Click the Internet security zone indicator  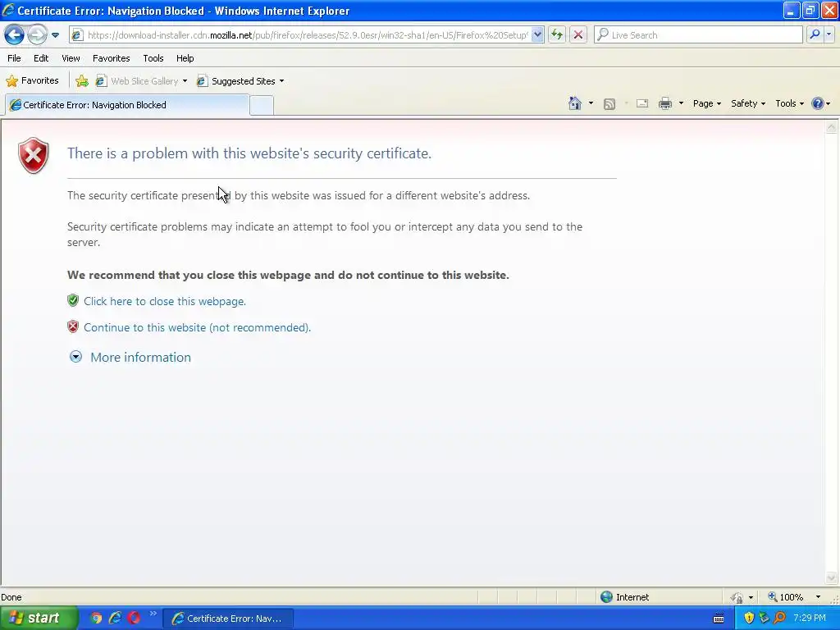click(624, 597)
